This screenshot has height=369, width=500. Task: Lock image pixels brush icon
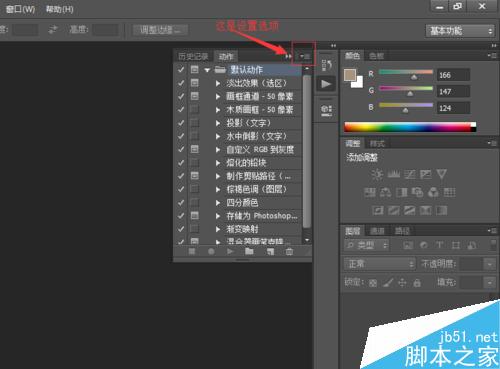tap(387, 283)
